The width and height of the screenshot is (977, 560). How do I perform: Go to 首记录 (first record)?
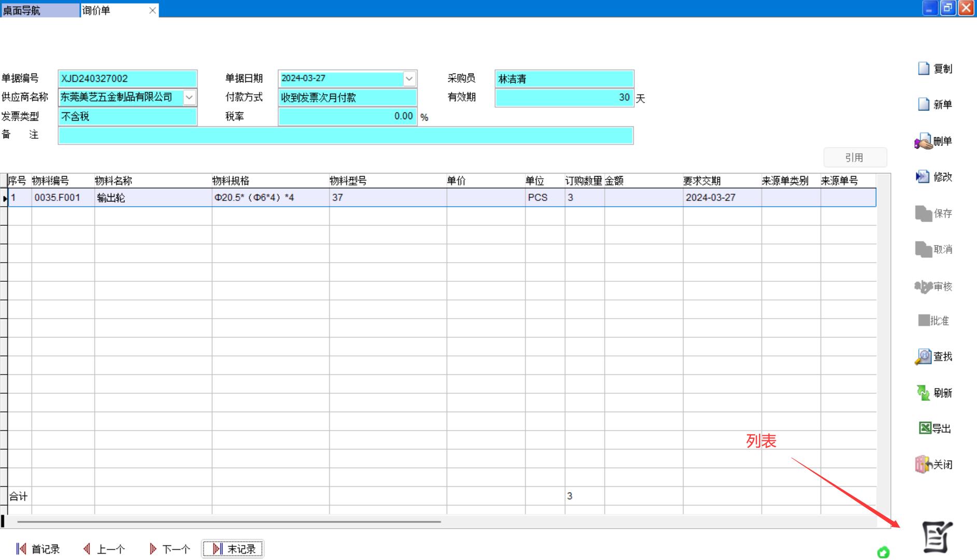coord(38,549)
